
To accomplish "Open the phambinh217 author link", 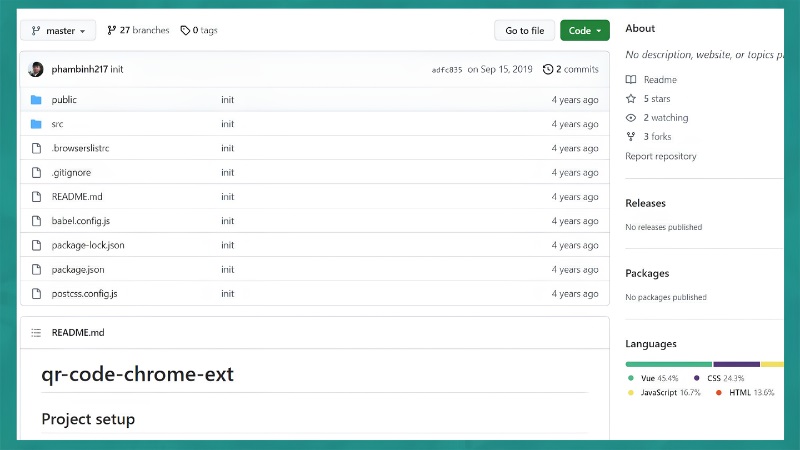I will [x=80, y=69].
